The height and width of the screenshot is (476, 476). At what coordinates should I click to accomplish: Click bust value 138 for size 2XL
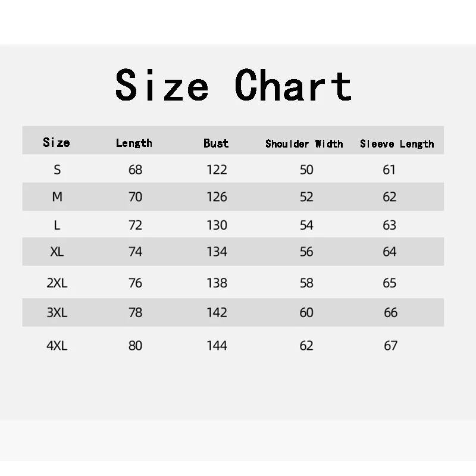pyautogui.click(x=217, y=283)
